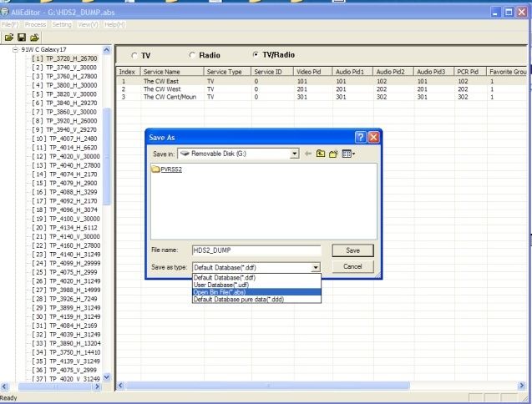Click the back arrow in Save As dialog

[307, 154]
